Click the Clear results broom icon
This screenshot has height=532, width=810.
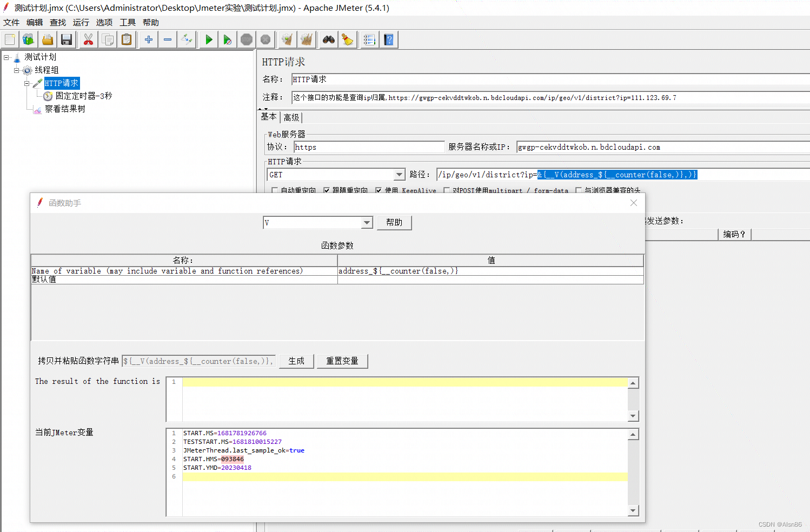(x=287, y=39)
